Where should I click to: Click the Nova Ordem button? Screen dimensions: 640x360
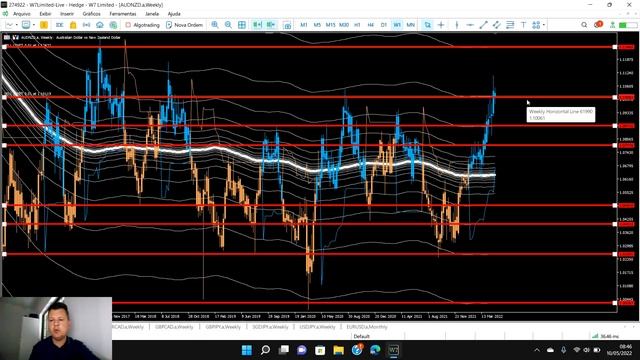184,25
